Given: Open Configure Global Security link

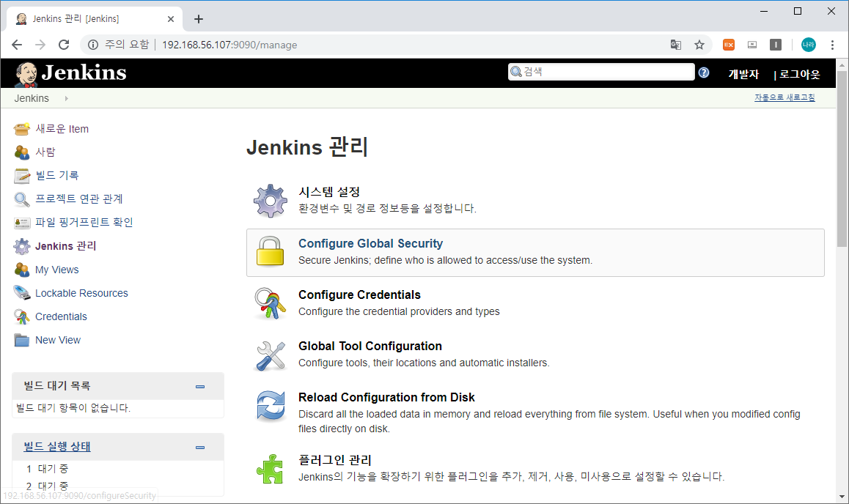Looking at the screenshot, I should tap(370, 243).
